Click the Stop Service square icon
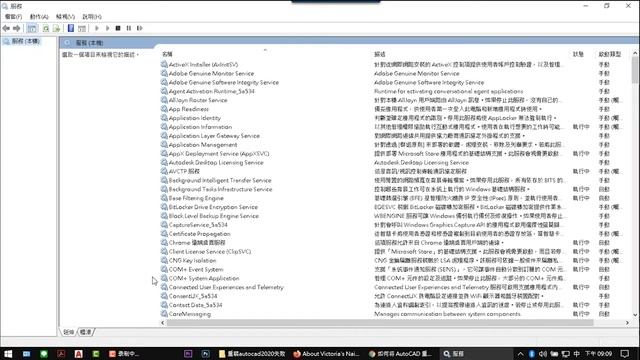 [x=118, y=28]
